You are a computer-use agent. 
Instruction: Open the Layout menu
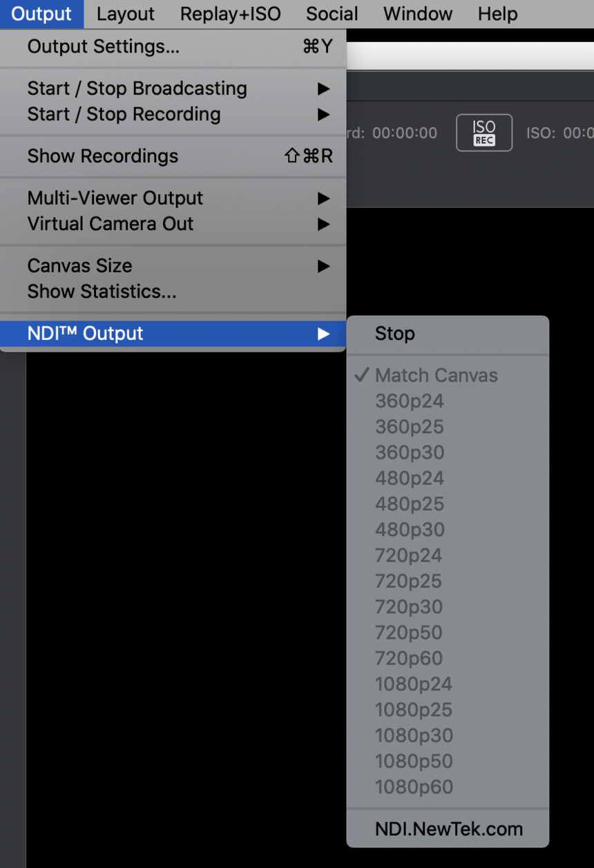click(126, 14)
